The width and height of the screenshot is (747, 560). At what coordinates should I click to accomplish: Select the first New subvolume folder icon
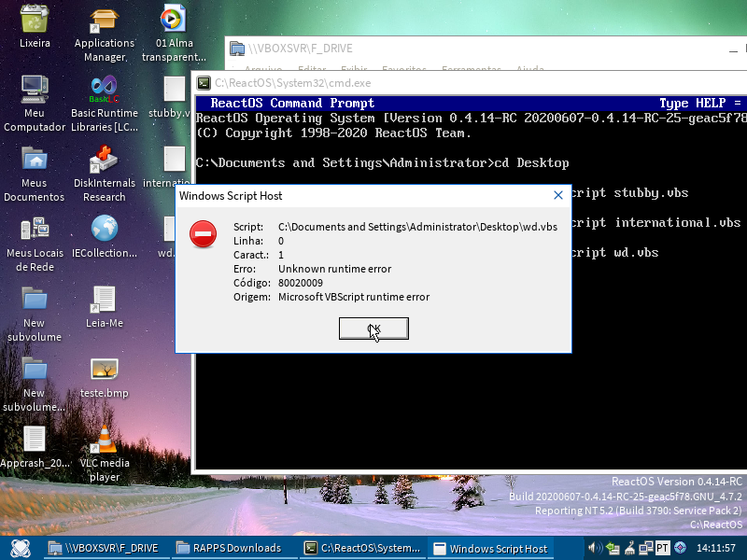click(35, 298)
